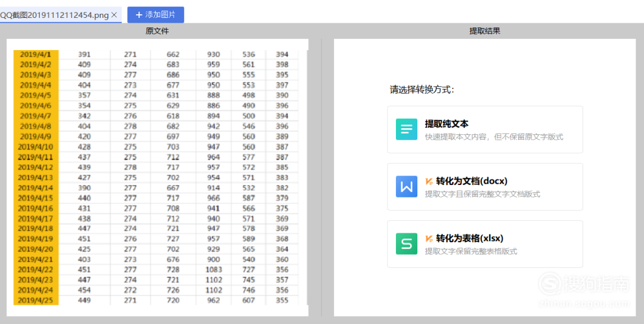Click the VIP badge beside 转化为文档(docx)
The width and height of the screenshot is (644, 324).
coord(429,181)
